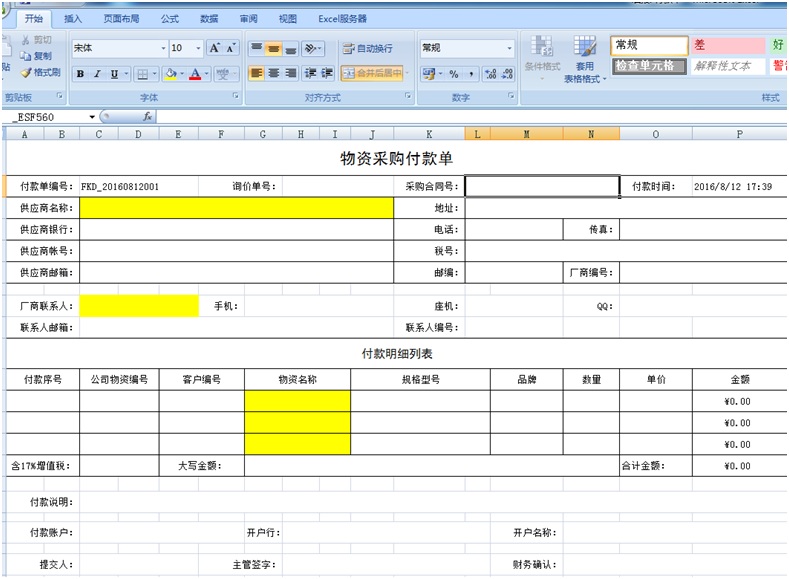
Task: Toggle bold formatting in the font group
Action: pos(81,73)
